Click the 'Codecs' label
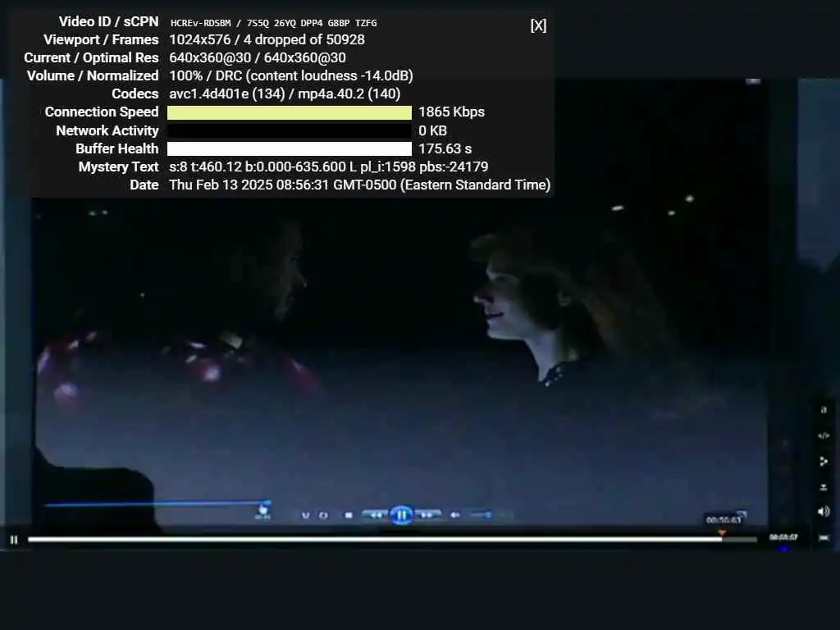 coord(135,94)
